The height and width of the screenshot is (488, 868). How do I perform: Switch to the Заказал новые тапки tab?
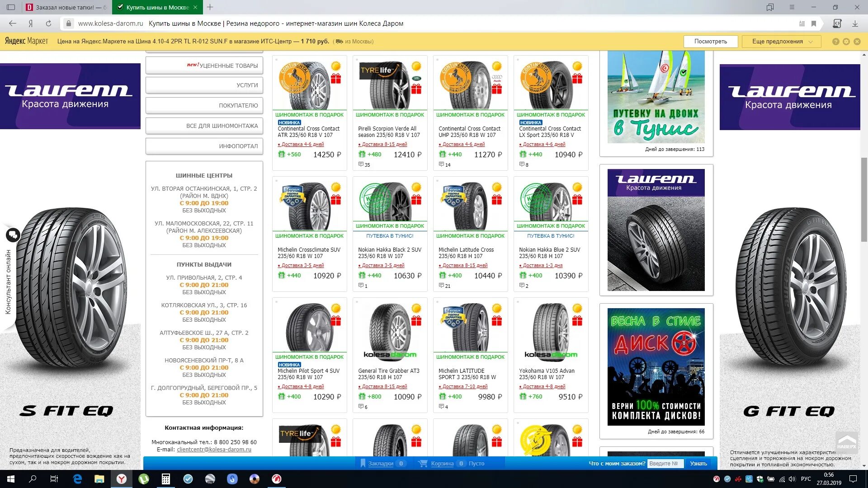(x=66, y=7)
